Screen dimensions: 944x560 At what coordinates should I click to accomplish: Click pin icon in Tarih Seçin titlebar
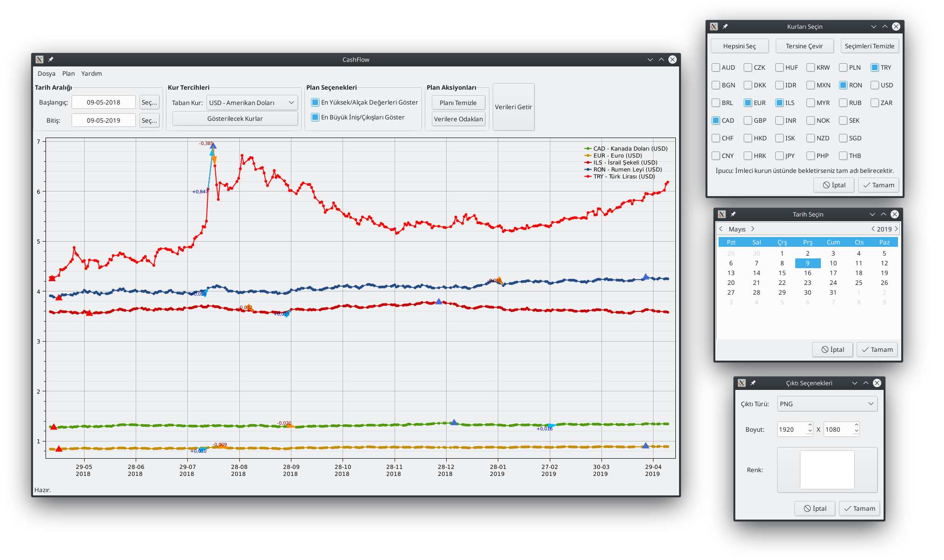coord(733,214)
